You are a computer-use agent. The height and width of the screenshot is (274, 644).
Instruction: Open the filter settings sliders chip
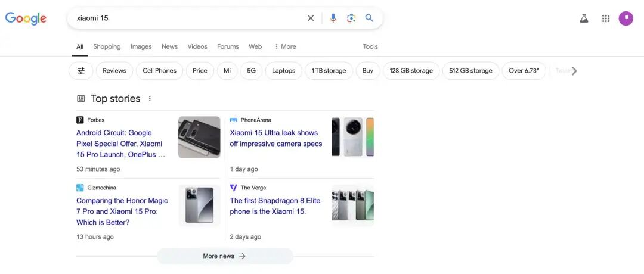coord(81,70)
